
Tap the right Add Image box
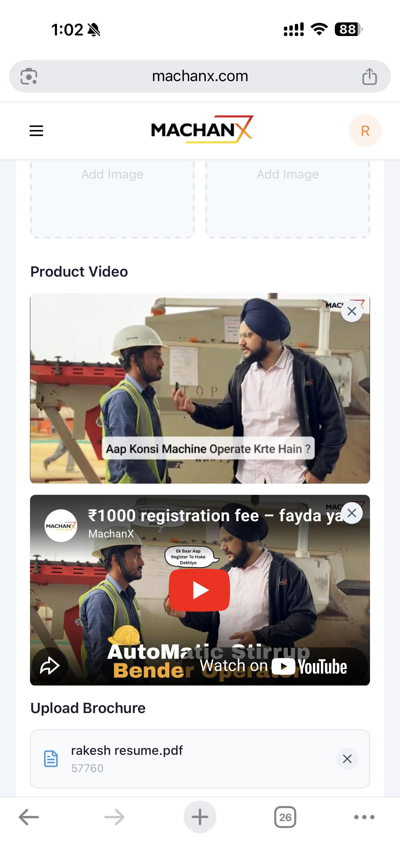288,199
